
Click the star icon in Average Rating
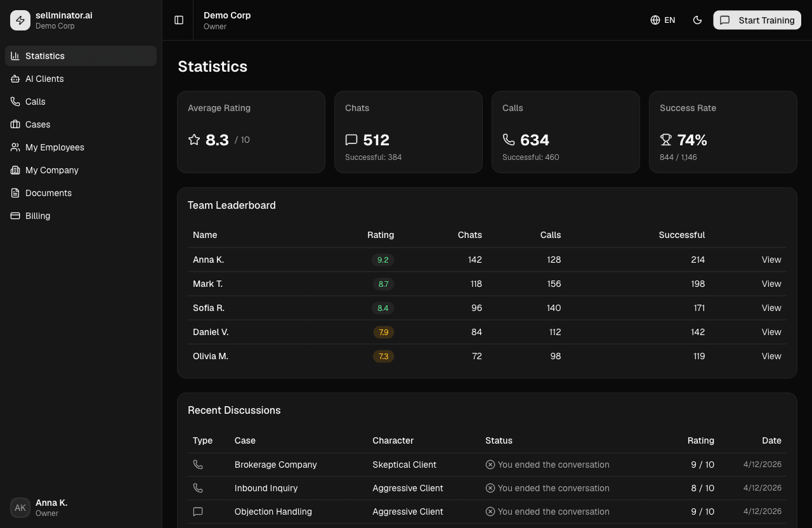[x=194, y=140]
